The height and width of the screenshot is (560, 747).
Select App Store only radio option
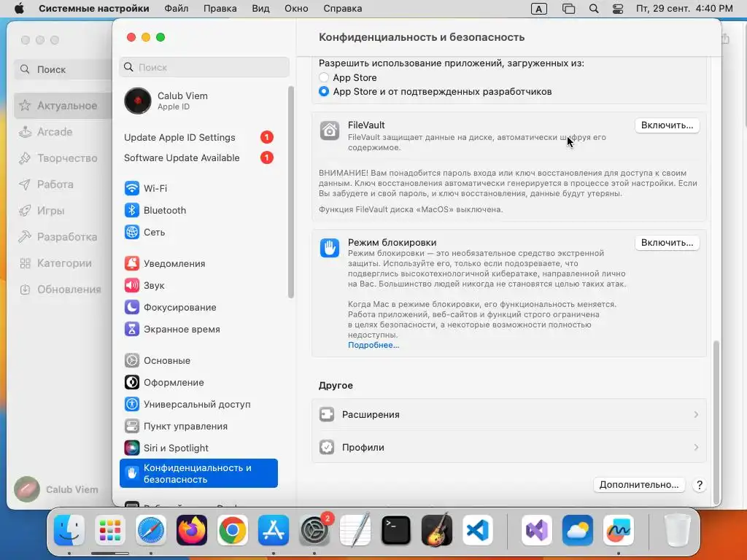pos(324,77)
